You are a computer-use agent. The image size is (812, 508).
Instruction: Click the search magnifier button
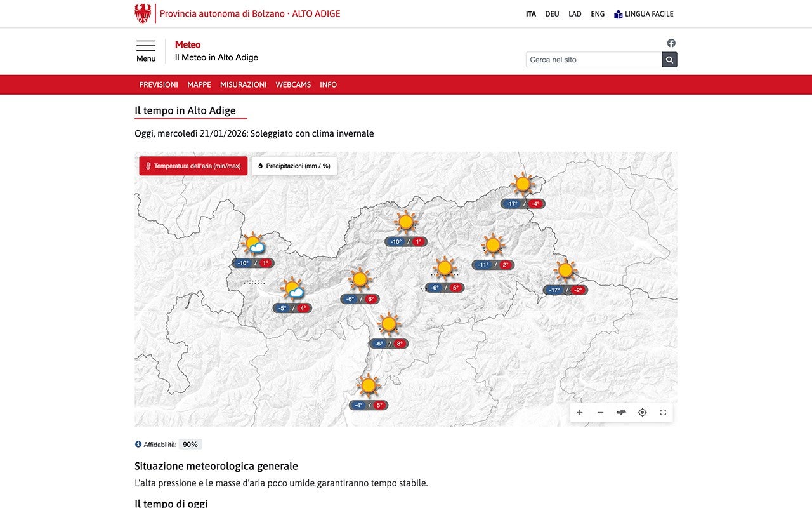click(669, 60)
